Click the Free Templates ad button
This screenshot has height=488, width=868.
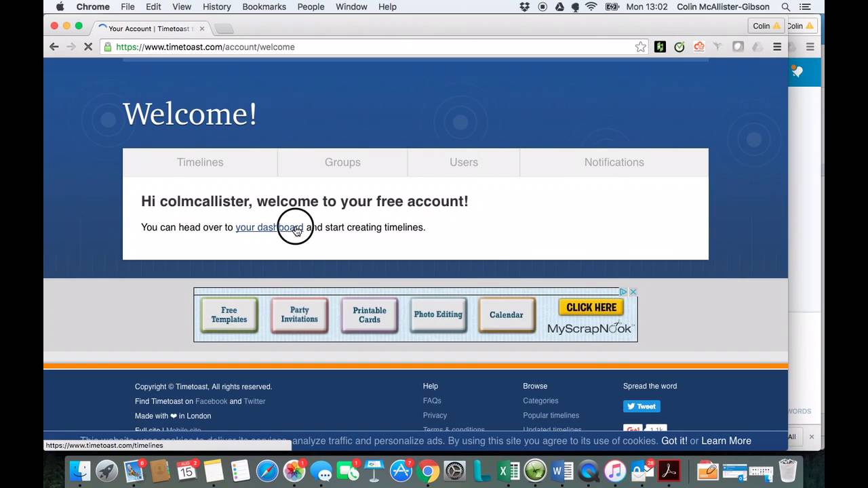[229, 315]
